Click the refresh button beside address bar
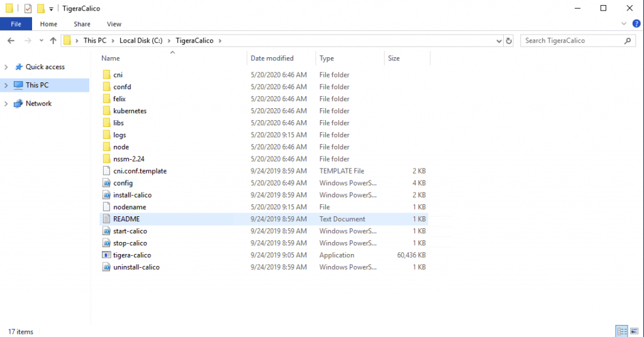Viewport: 644px width, 337px height. tap(509, 41)
